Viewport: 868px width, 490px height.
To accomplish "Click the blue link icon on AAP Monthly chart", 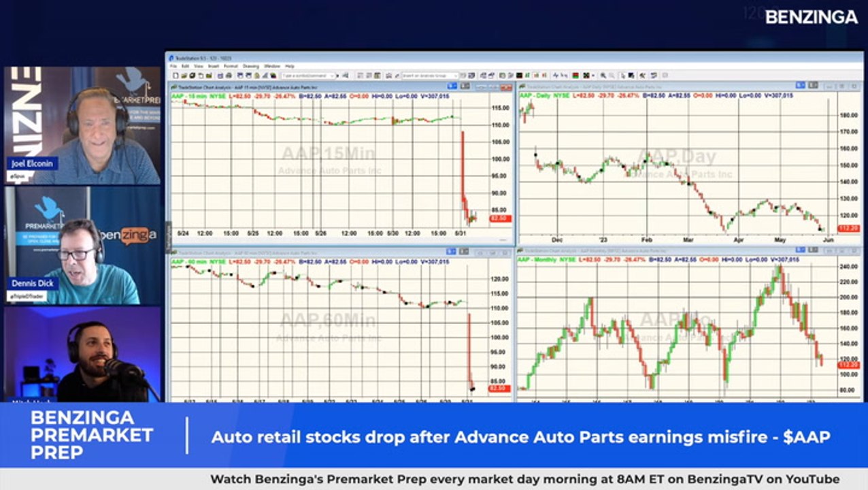I will pyautogui.click(x=801, y=251).
